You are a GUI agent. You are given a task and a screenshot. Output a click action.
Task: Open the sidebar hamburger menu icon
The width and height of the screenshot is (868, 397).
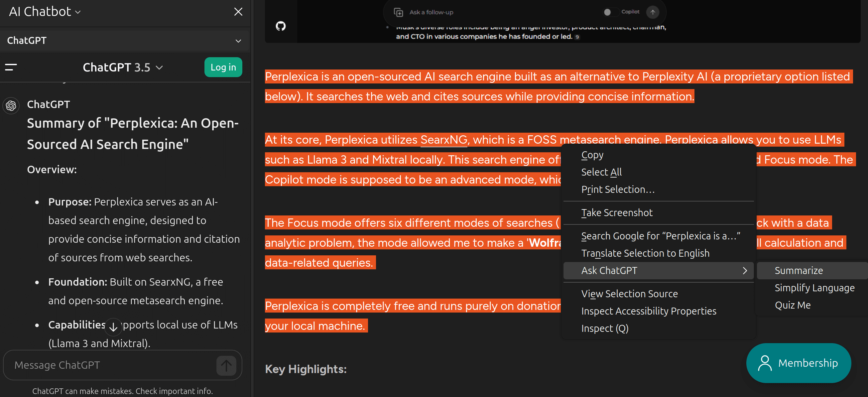pyautogui.click(x=10, y=67)
